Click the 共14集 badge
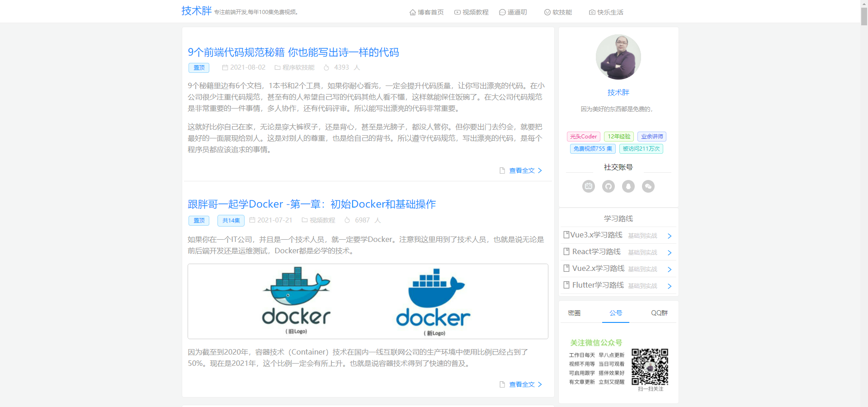 (x=231, y=221)
